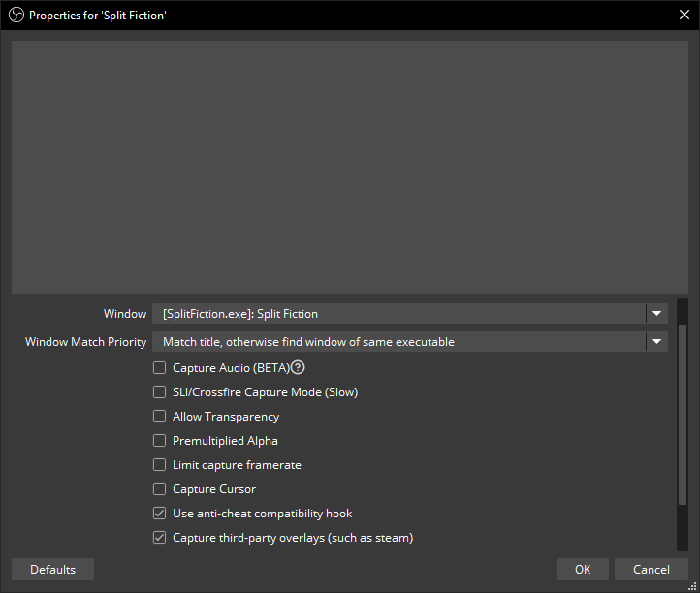The height and width of the screenshot is (593, 700).
Task: Click the OBS logo in title bar
Action: tap(16, 16)
